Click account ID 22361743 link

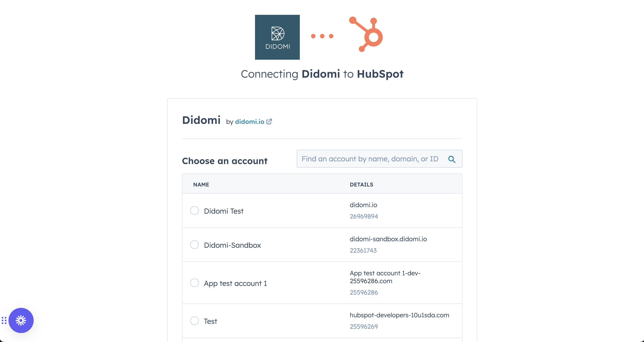pyautogui.click(x=363, y=250)
